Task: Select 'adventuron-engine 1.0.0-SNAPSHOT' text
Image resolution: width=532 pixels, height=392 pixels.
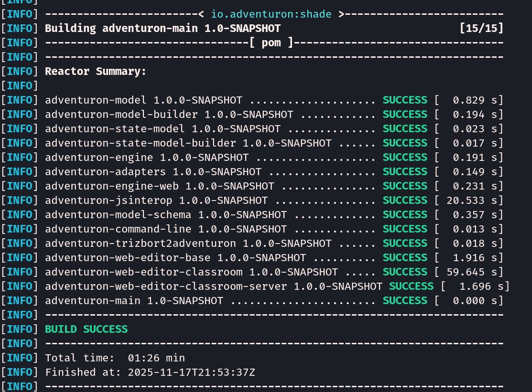Action: pos(147,157)
